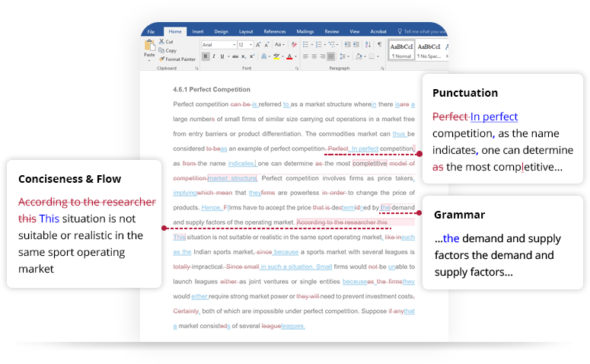Apply subscript formatting
Screen dimensions: 590x364
244,56
